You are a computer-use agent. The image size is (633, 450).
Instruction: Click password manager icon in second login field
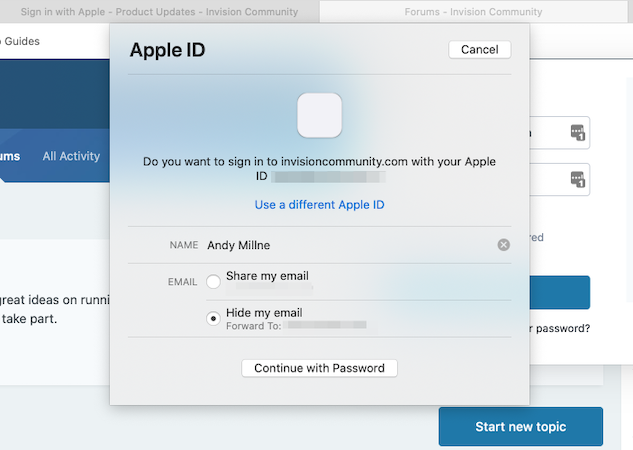[x=578, y=179]
